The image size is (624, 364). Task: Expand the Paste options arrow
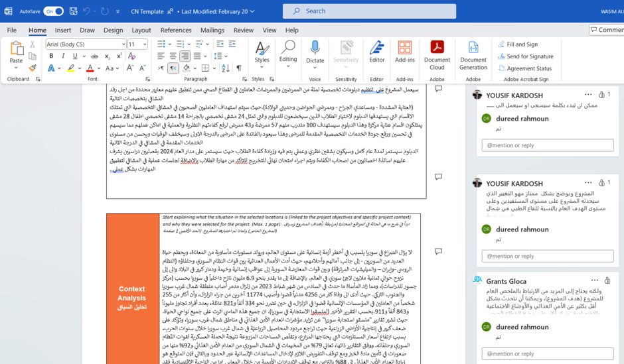pos(16,68)
